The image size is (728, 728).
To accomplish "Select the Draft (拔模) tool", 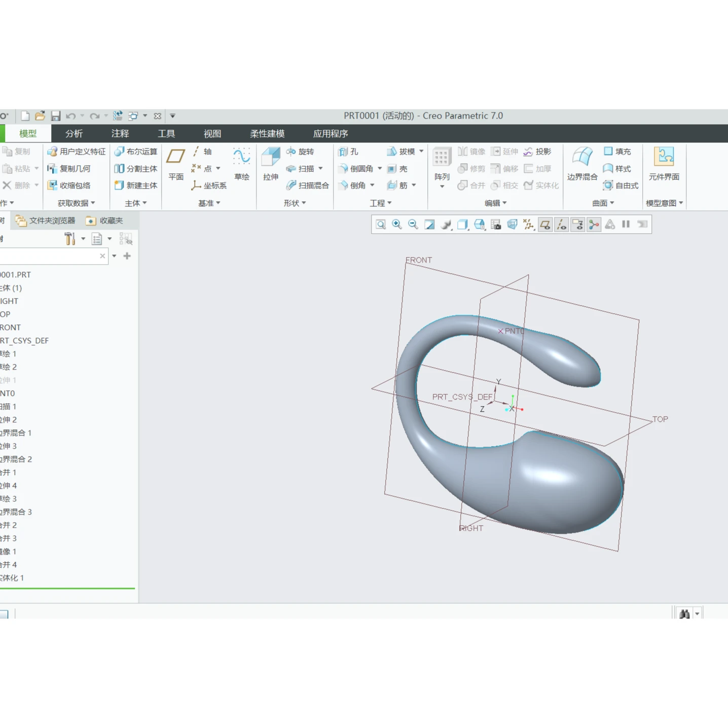I will click(401, 152).
